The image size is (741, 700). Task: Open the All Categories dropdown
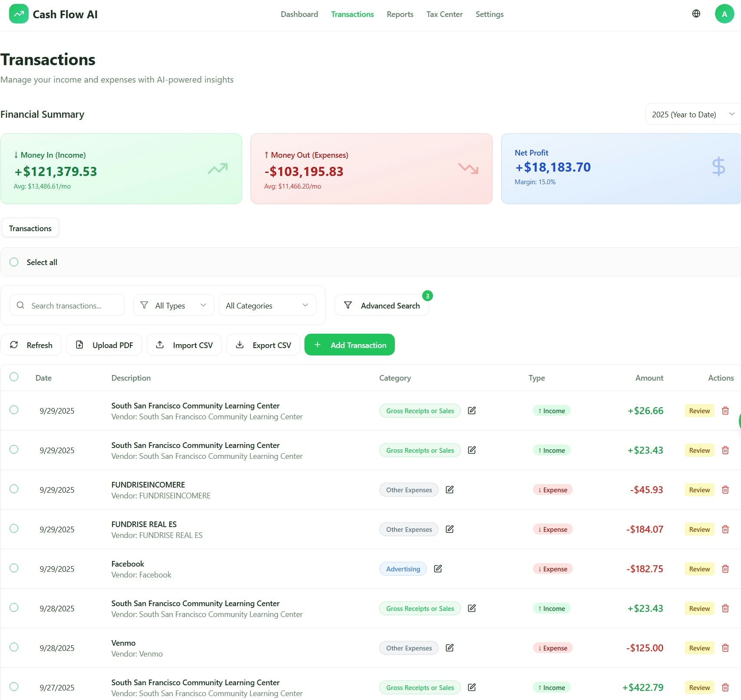click(267, 305)
